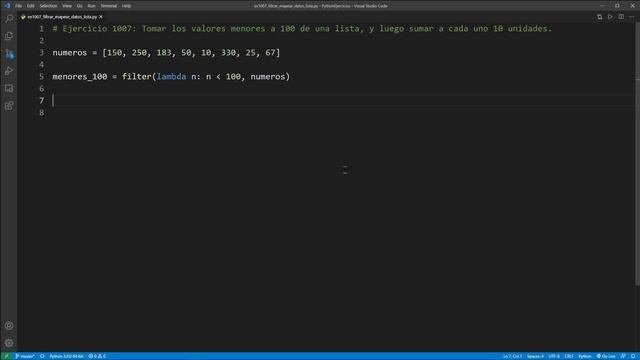640x360 pixels.
Task: Change file encoding UTF-8
Action: (x=554, y=356)
